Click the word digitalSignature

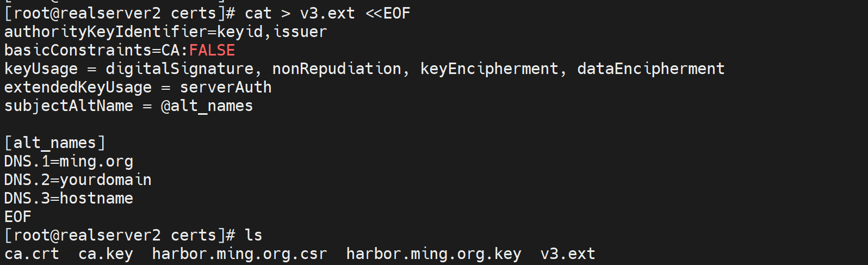pos(179,69)
